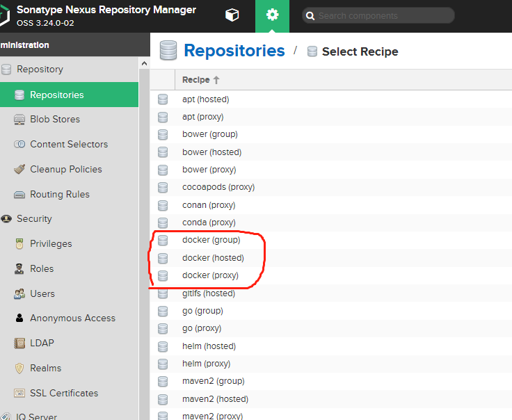Open the Administration gear icon
Image resolution: width=512 pixels, height=420 pixels.
[272, 15]
